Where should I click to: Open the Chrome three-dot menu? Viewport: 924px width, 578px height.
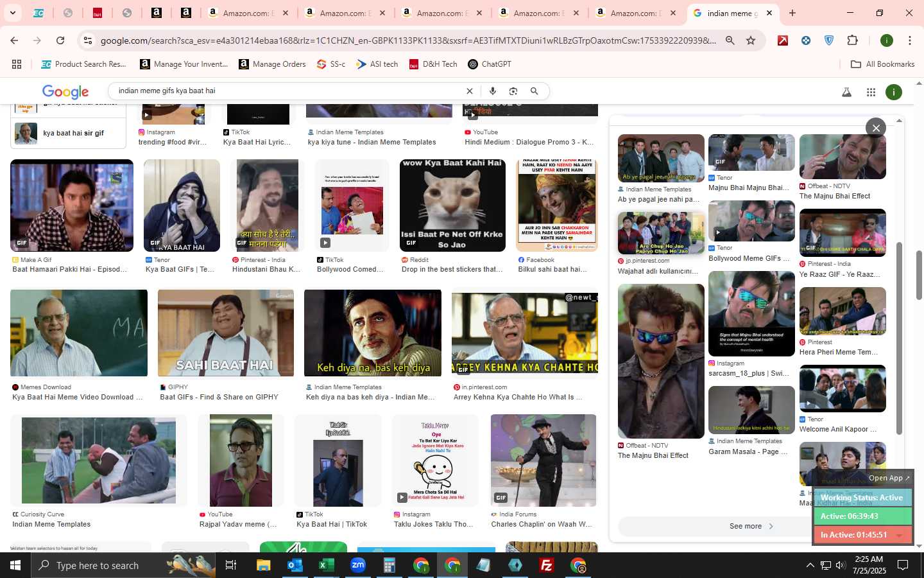[909, 40]
